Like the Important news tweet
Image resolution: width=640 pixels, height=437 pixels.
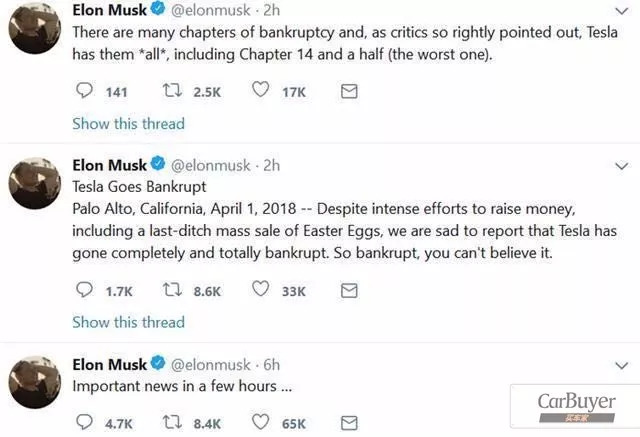[261, 423]
